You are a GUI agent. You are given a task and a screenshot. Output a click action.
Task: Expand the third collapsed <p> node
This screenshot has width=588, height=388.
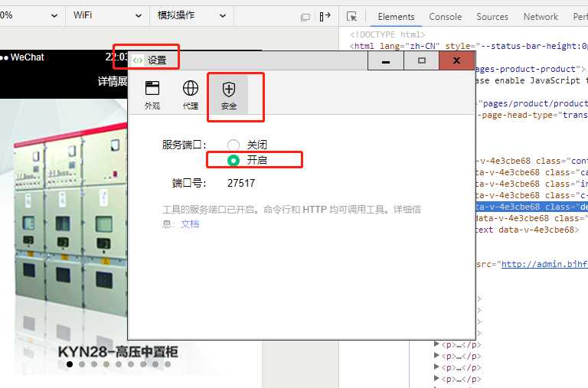[436, 367]
